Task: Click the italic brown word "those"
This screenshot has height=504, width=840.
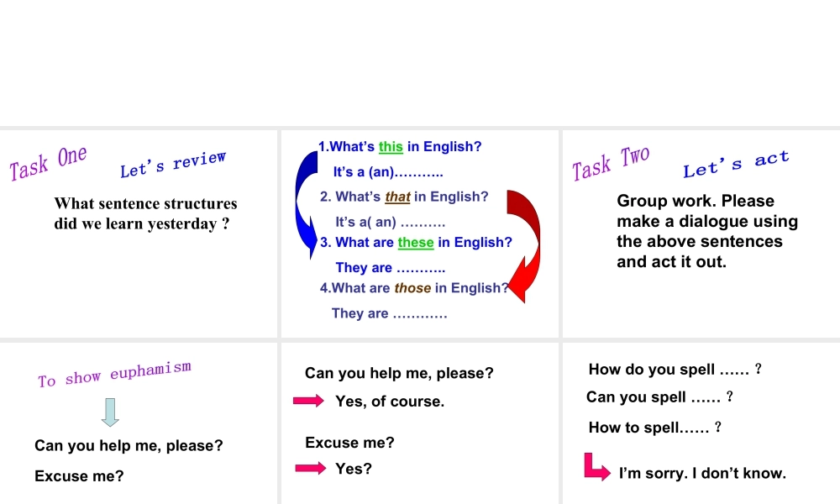Action: pos(412,288)
